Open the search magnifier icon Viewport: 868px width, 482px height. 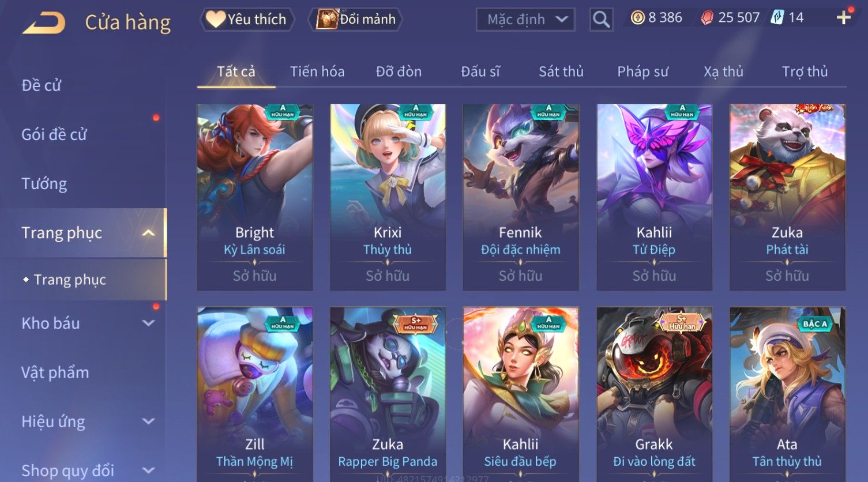pos(601,20)
